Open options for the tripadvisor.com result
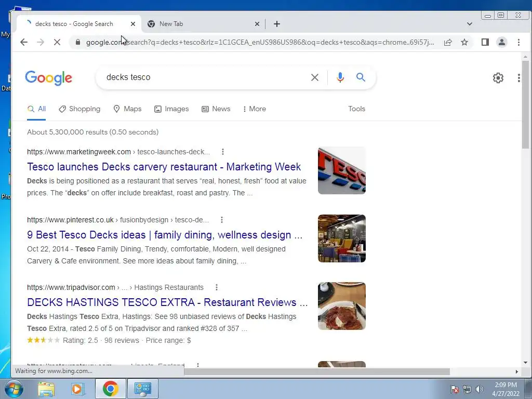 [217, 287]
